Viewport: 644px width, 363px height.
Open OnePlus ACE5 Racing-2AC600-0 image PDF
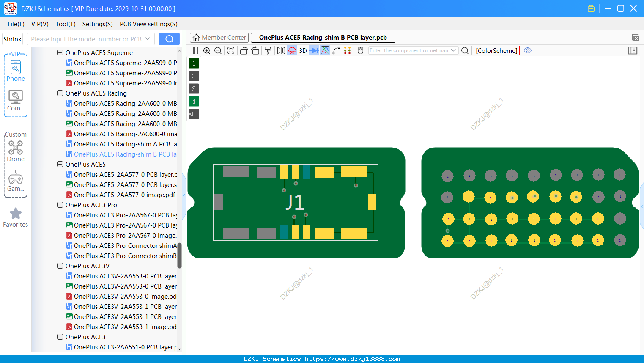121,134
